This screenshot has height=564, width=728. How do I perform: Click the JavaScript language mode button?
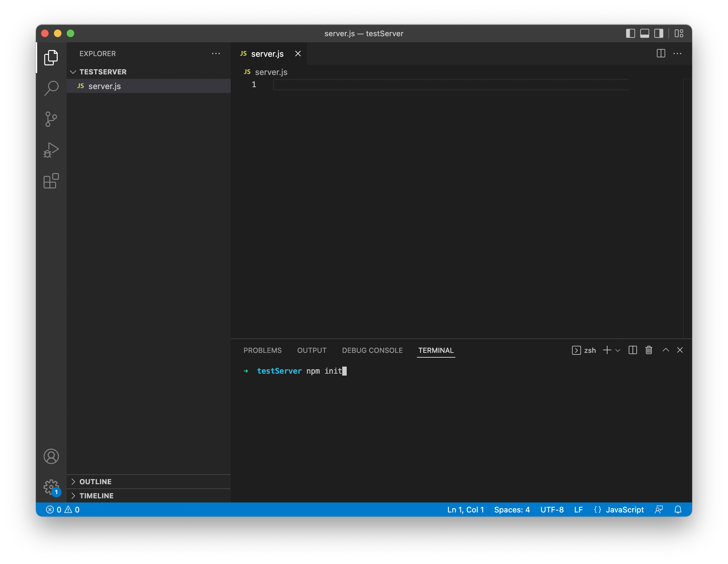pyautogui.click(x=624, y=510)
